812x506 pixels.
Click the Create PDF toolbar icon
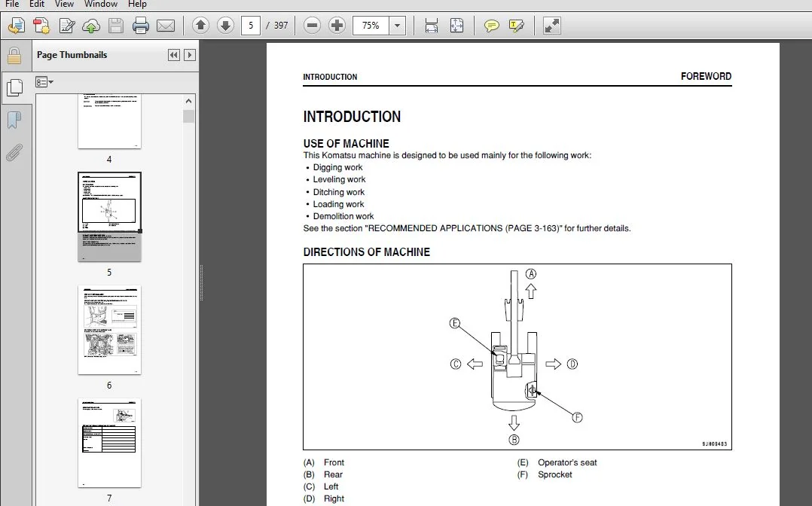click(x=41, y=26)
